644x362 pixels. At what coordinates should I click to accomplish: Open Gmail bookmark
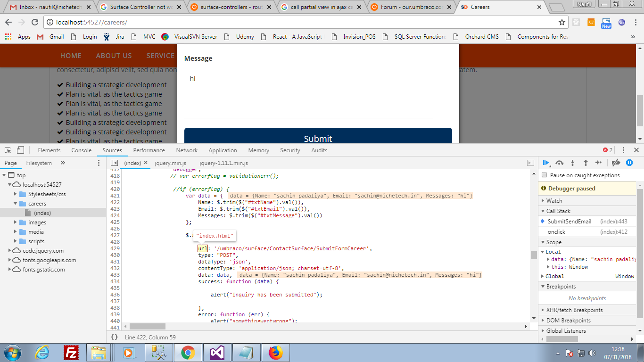pyautogui.click(x=50, y=37)
